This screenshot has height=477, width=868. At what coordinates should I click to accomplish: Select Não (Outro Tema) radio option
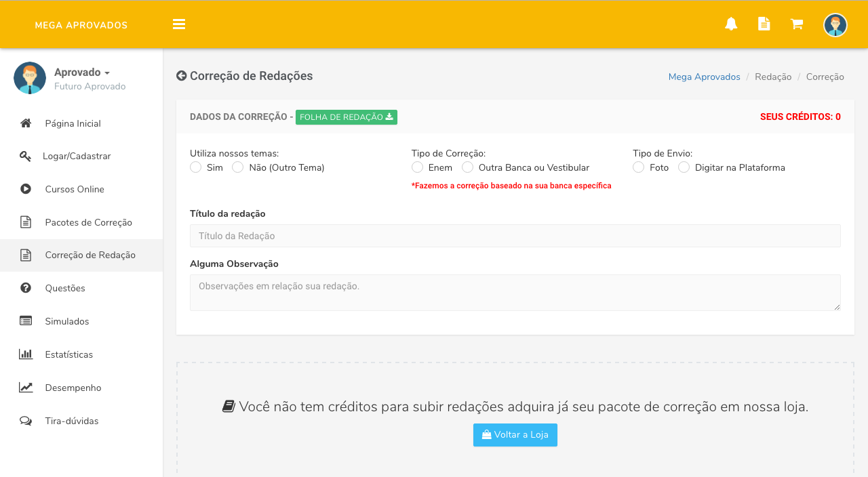click(238, 167)
